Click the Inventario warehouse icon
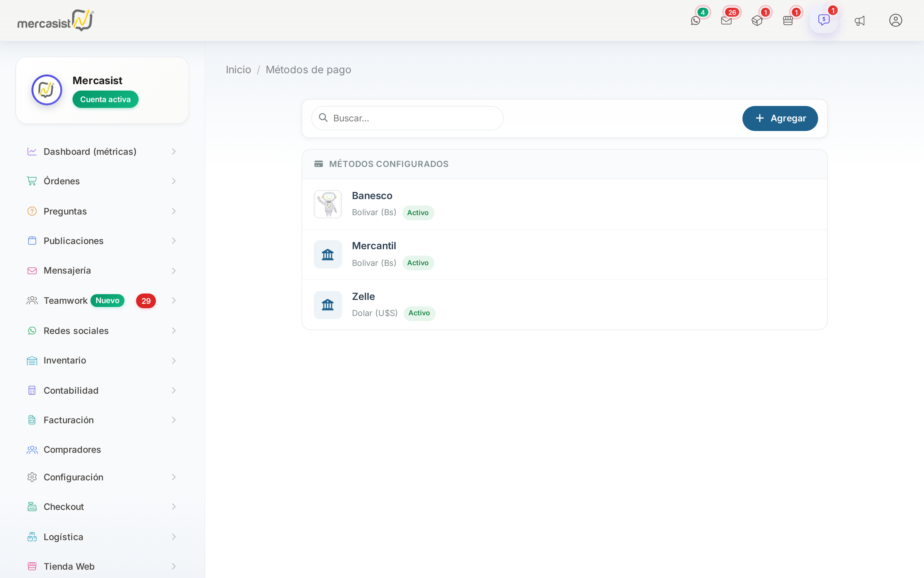 [x=32, y=361]
